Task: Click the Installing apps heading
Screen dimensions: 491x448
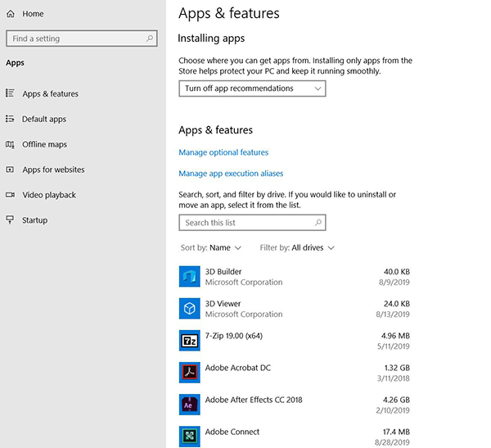Action: click(211, 38)
